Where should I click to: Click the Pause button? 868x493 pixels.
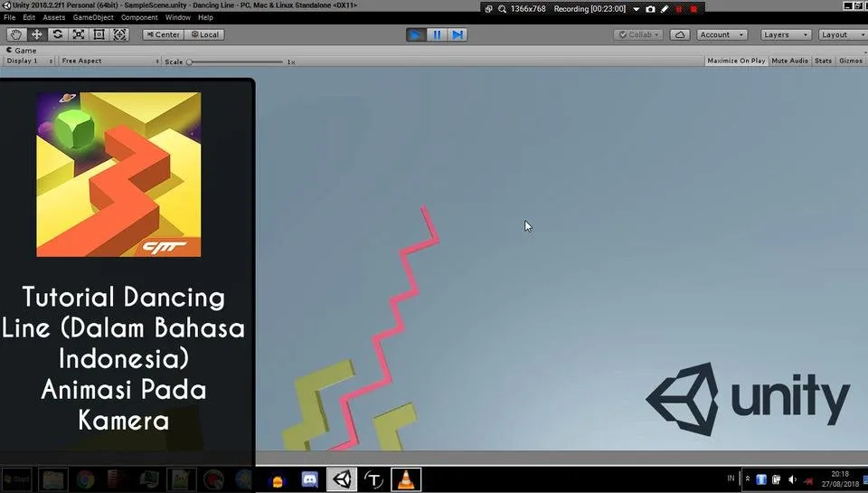click(x=437, y=35)
